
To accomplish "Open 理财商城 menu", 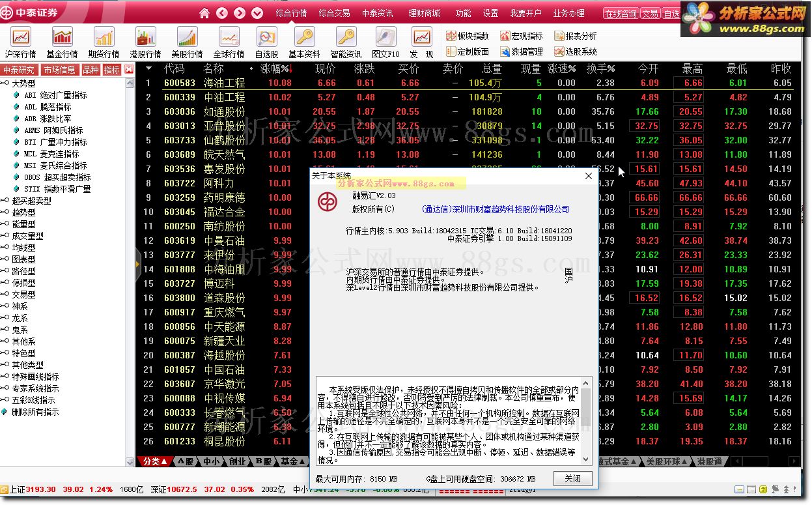I will (424, 13).
